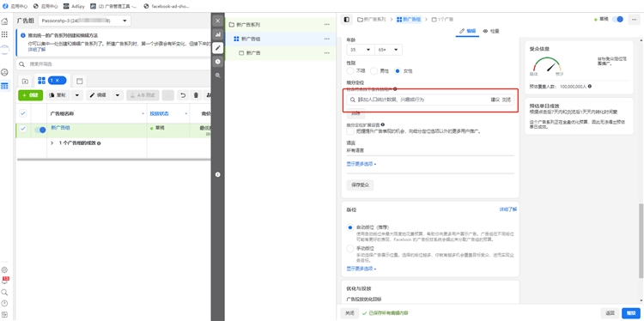Open the three-dot menu for 新广告系列
This screenshot has height=321, width=644.
[327, 25]
